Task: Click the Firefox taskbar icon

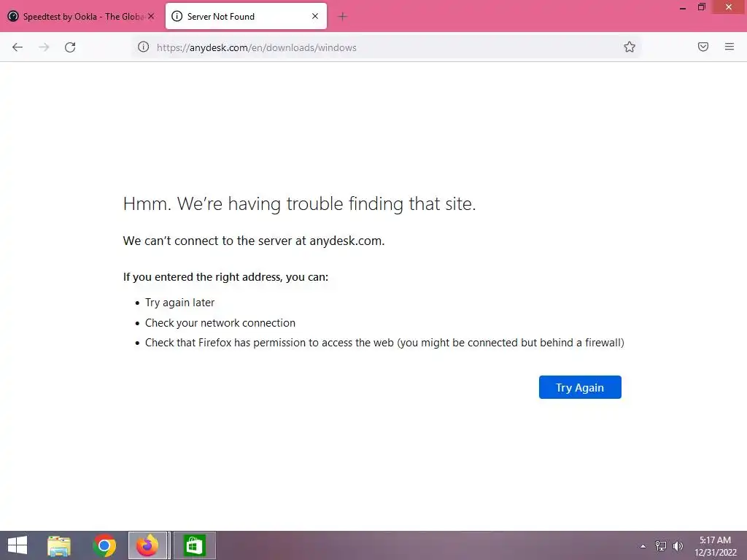Action: coord(147,545)
